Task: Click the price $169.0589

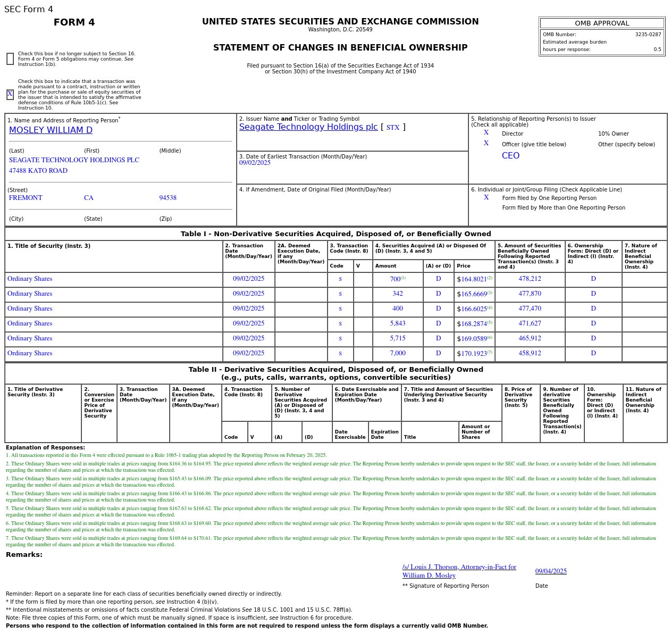Action: (472, 339)
